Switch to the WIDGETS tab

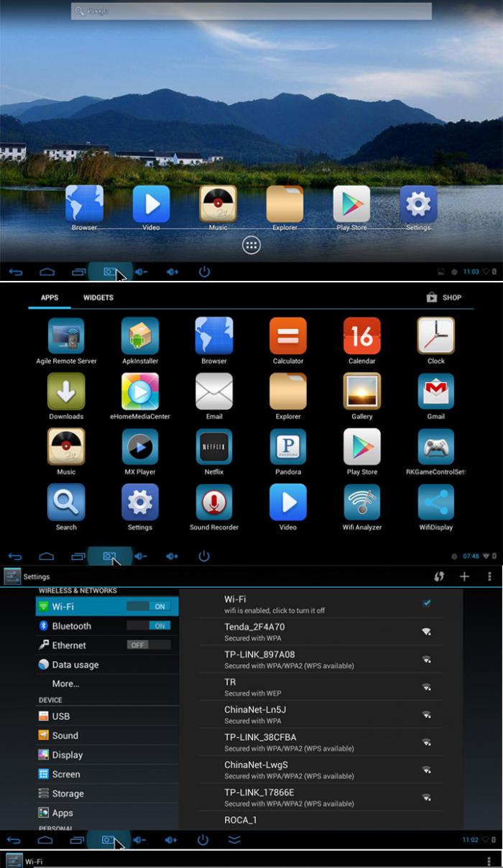pyautogui.click(x=98, y=297)
